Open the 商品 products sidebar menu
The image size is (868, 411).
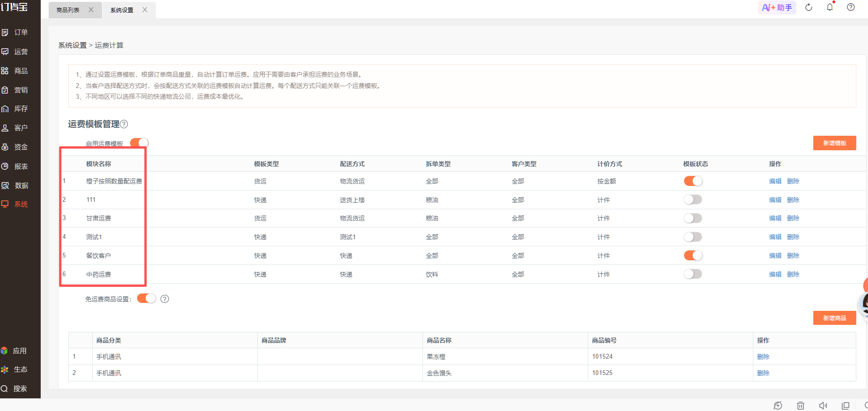15,71
